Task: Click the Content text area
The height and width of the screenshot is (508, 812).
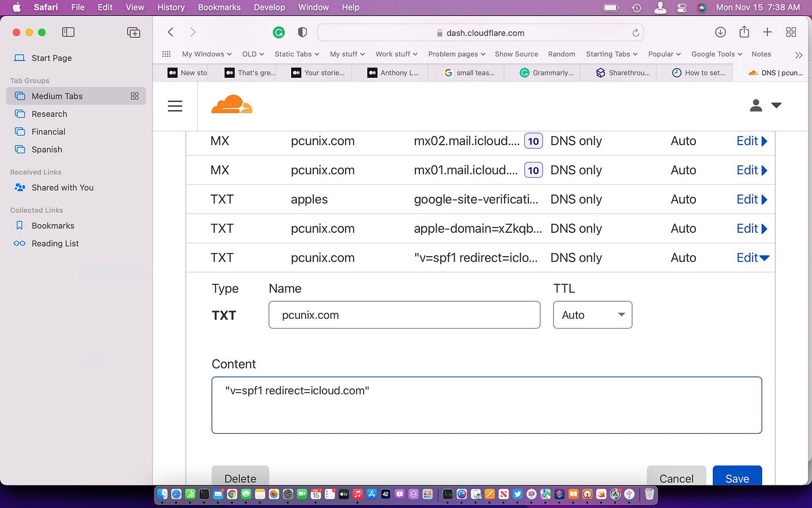Action: (487, 405)
